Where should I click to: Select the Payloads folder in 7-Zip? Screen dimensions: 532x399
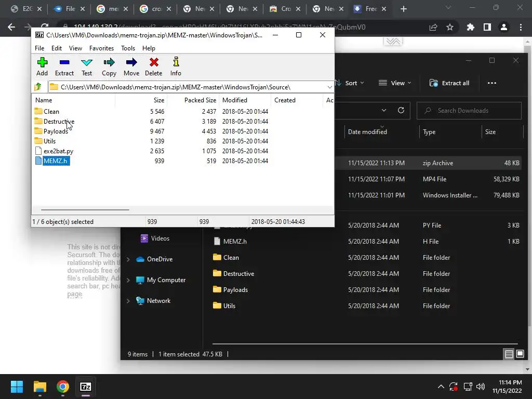point(56,131)
